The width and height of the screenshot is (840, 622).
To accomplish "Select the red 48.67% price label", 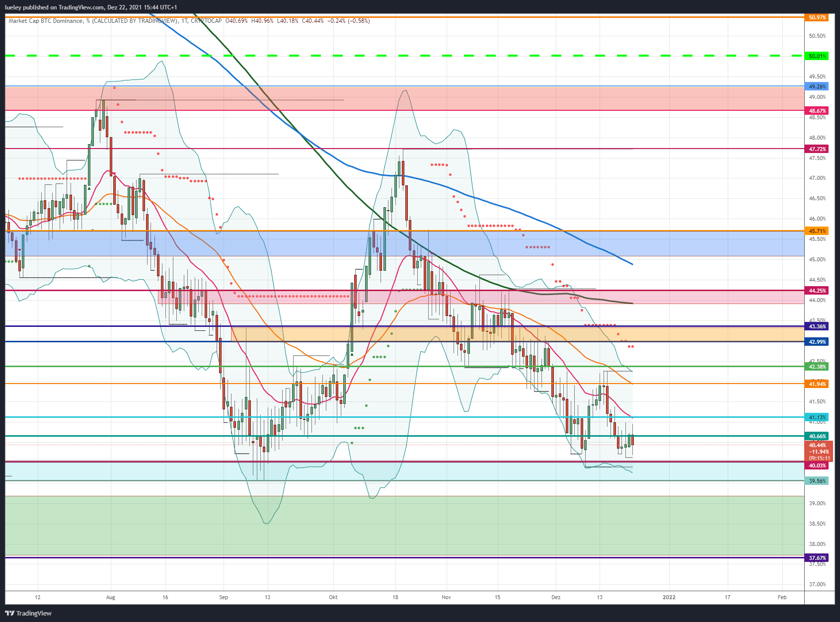I will (817, 111).
